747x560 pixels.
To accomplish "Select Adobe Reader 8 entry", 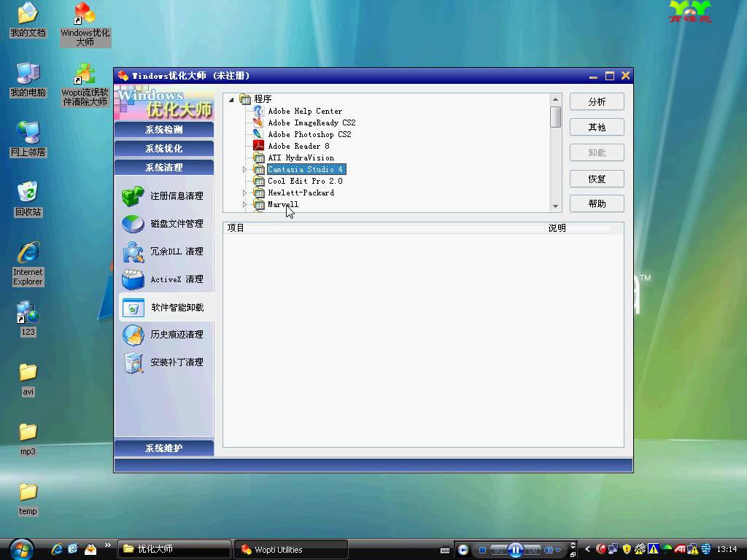I will (x=298, y=146).
